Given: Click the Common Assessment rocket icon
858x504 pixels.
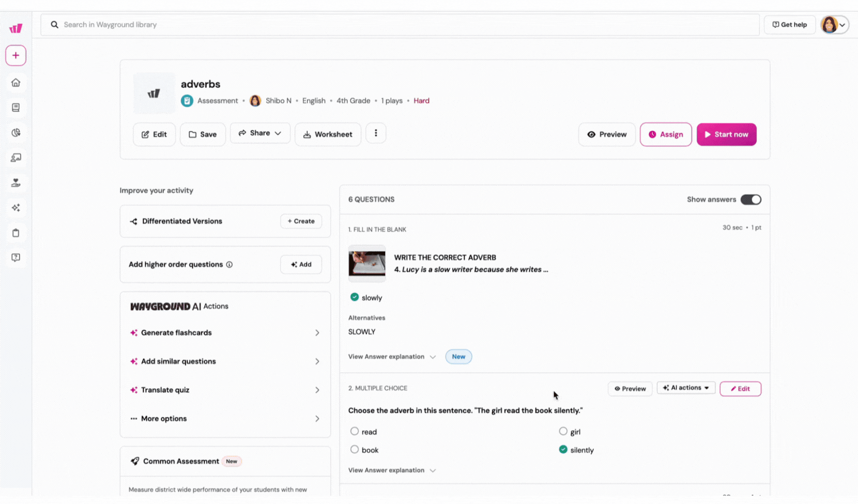Looking at the screenshot, I should point(135,461).
